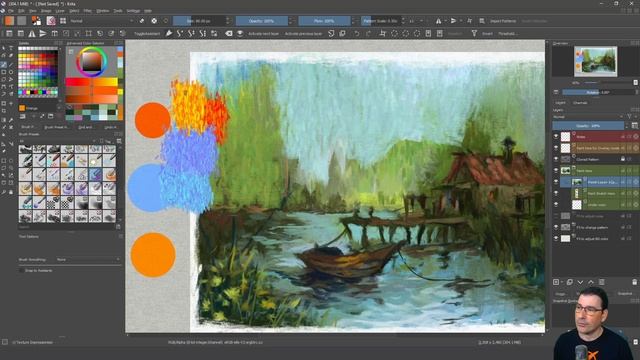Open the Settings menu
The image size is (640, 360).
click(x=133, y=11)
